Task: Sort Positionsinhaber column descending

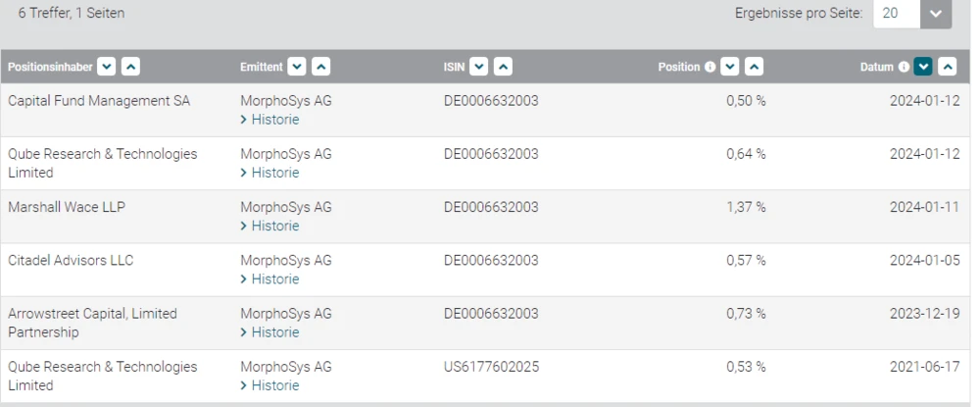Action: (107, 67)
